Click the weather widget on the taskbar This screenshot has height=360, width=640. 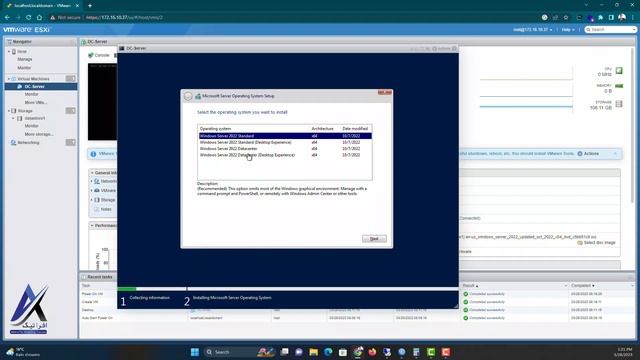(x=22, y=352)
